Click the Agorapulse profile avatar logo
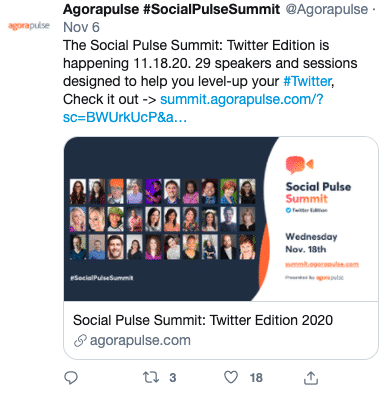This screenshot has width=385, height=394. pyautogui.click(x=29, y=26)
